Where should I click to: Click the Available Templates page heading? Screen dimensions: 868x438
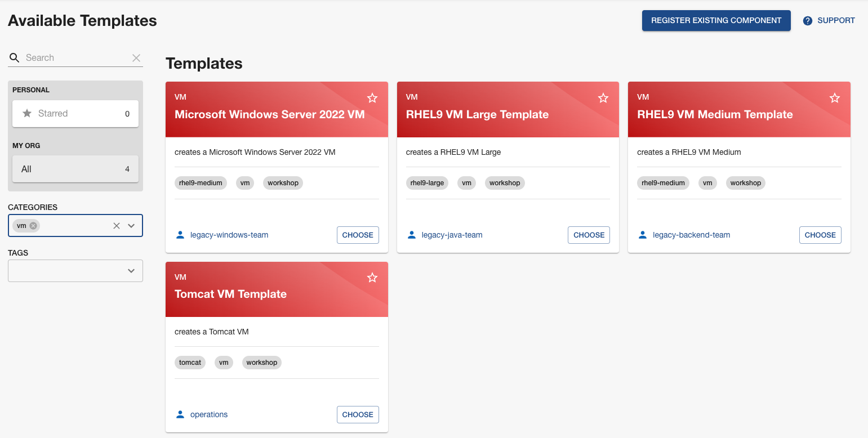tap(82, 21)
